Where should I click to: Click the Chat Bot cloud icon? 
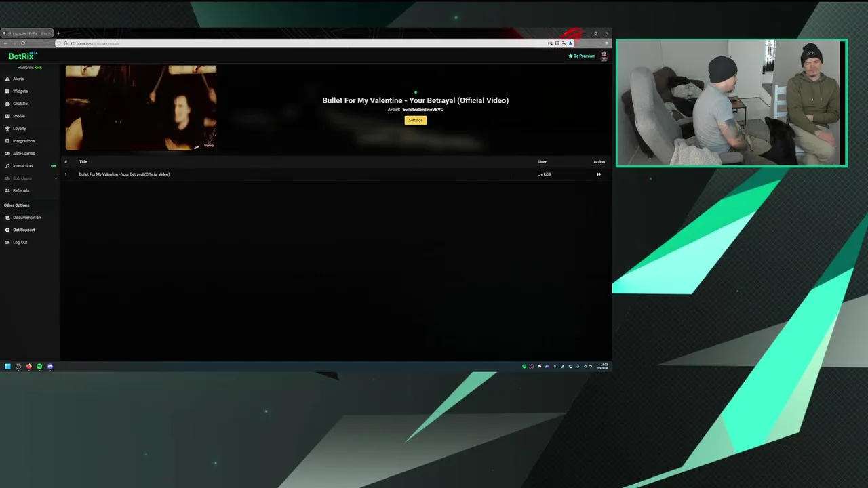tap(7, 104)
